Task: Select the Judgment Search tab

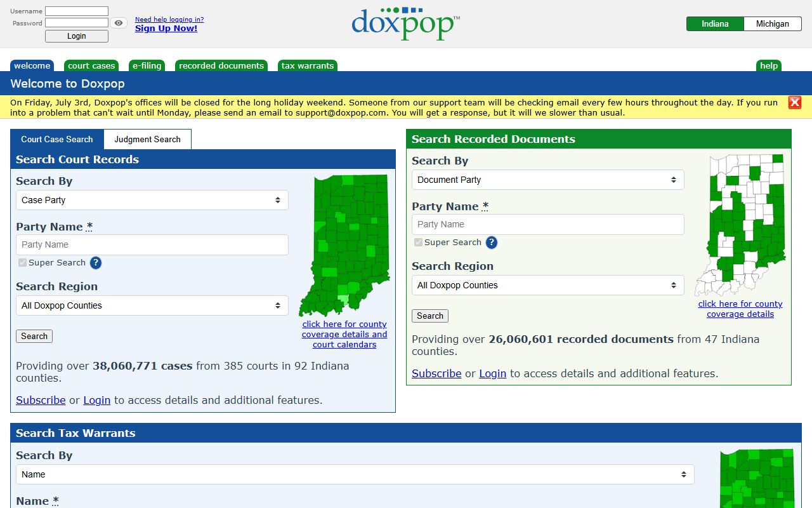Action: 148,139
